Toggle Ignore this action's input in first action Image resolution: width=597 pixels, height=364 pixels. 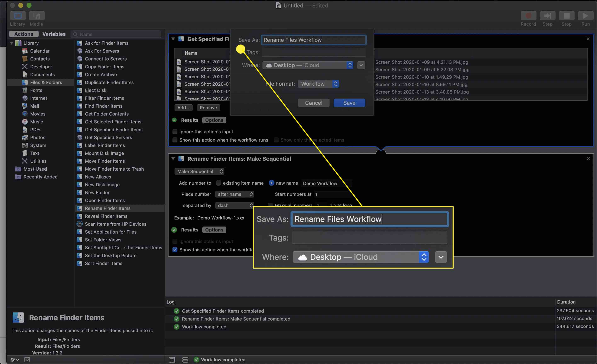pos(175,132)
